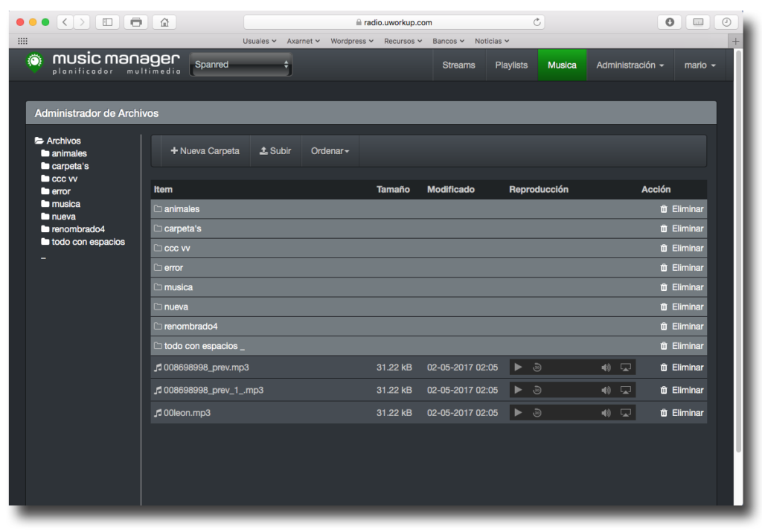Click AirPlay icon for 00leon.mp3
Viewport: 762px width, 532px height.
click(x=626, y=412)
